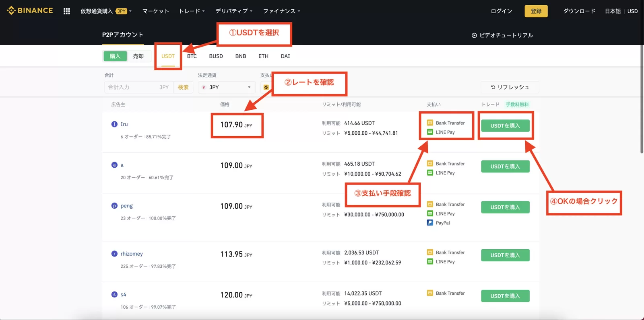Buy USDT from advertiser Iru
Viewport: 644px width, 320px height.
pyautogui.click(x=505, y=126)
